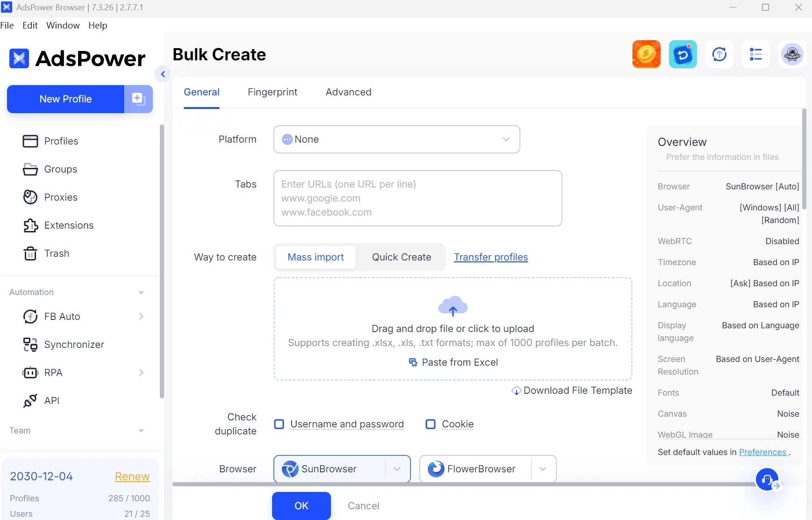Open the API settings page
Screen dimensions: 812x520
pyautogui.click(x=52, y=401)
